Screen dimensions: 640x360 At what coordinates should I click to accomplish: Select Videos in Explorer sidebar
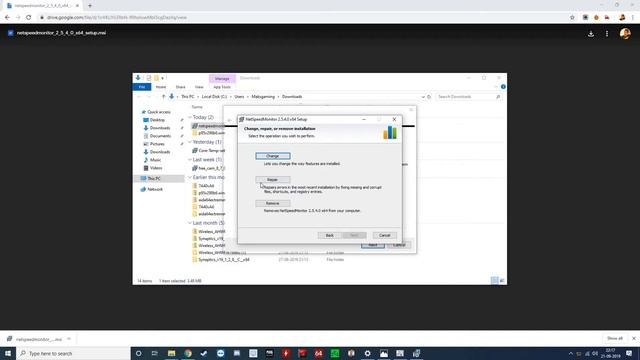pyautogui.click(x=156, y=168)
